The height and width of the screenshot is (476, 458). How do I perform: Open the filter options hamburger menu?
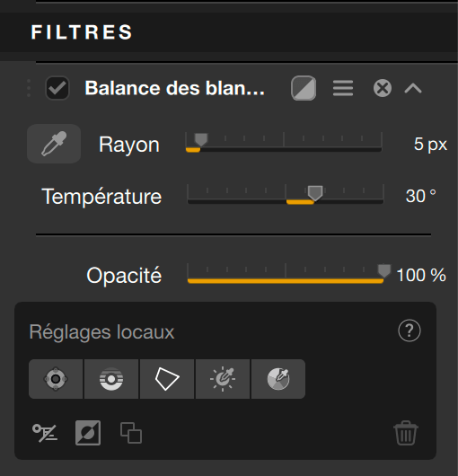tap(343, 88)
